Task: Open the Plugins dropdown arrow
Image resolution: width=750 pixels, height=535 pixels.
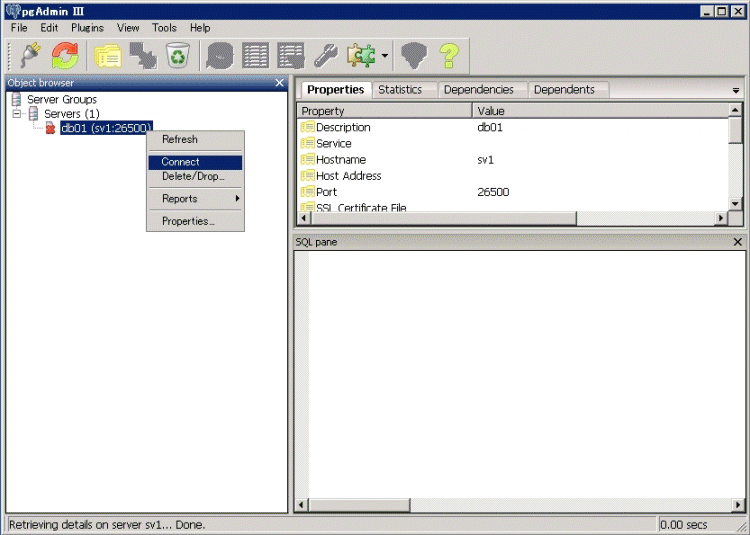Action: tap(385, 56)
